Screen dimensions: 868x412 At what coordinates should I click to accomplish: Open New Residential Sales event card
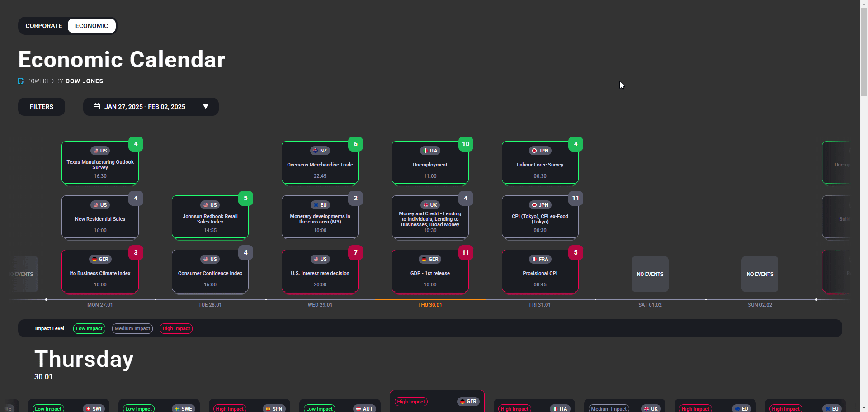point(100,217)
